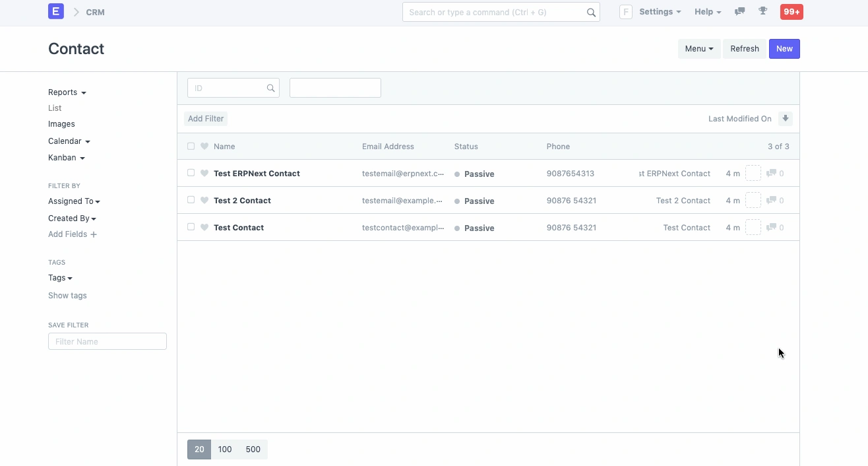Expand the Assigned To filter

(x=74, y=201)
